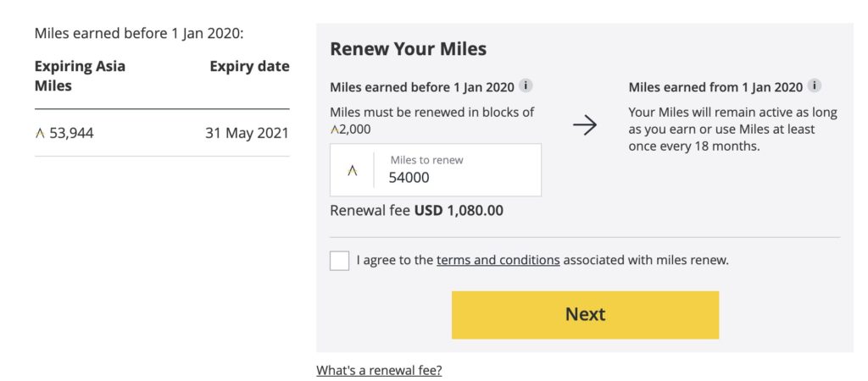The height and width of the screenshot is (381, 868).
Task: Click the Asia Miles symbol next to 53,944
Action: pos(40,133)
